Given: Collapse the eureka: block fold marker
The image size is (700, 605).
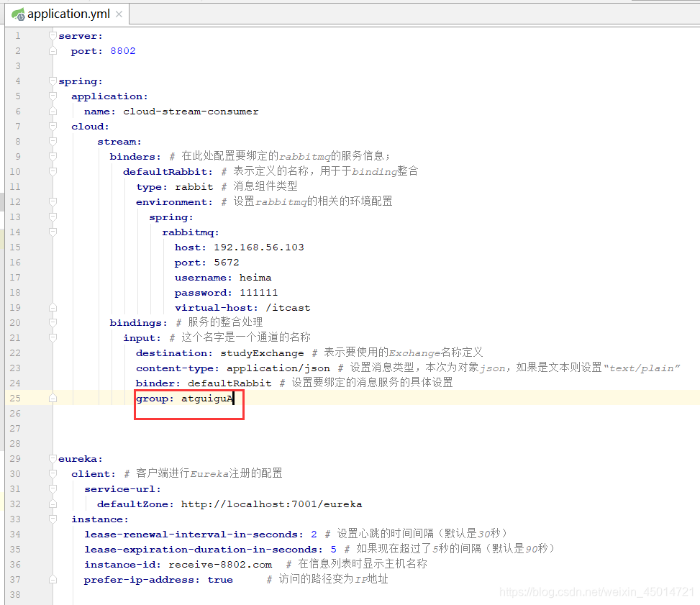Looking at the screenshot, I should tap(53, 458).
